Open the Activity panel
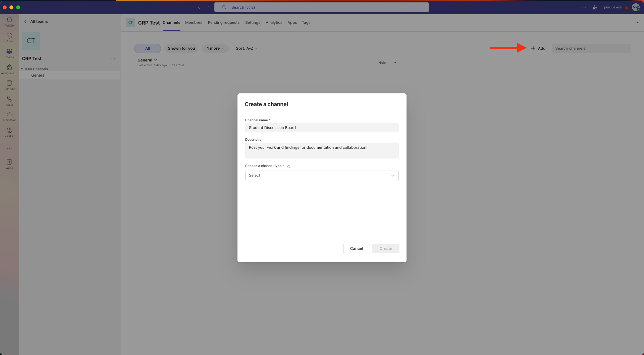Image resolution: width=644 pixels, height=355 pixels. 9,21
